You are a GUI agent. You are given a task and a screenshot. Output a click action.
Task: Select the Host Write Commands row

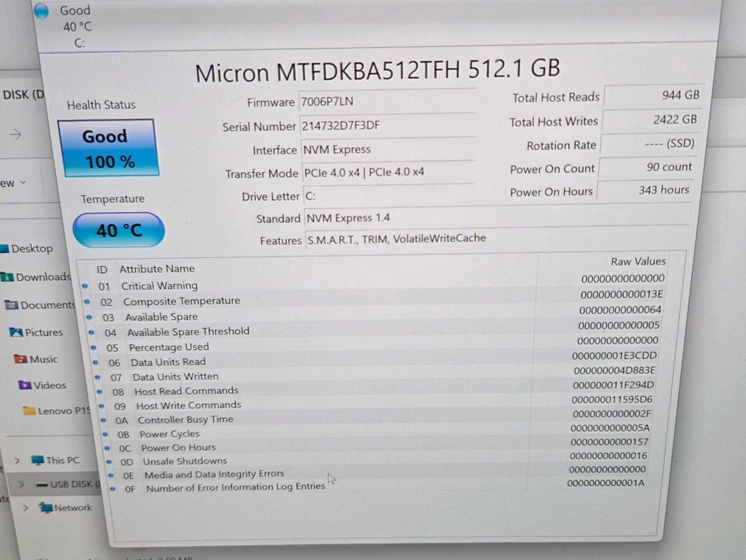[375, 402]
